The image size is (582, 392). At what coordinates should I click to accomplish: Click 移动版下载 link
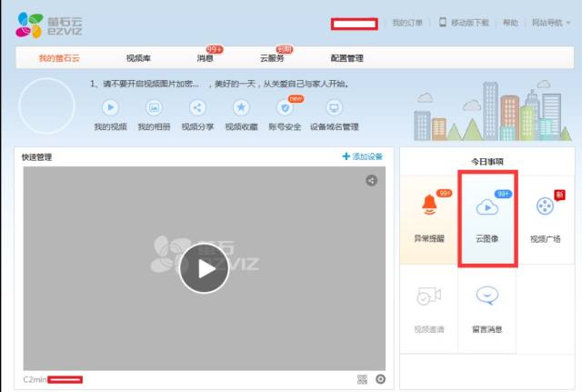pos(464,23)
